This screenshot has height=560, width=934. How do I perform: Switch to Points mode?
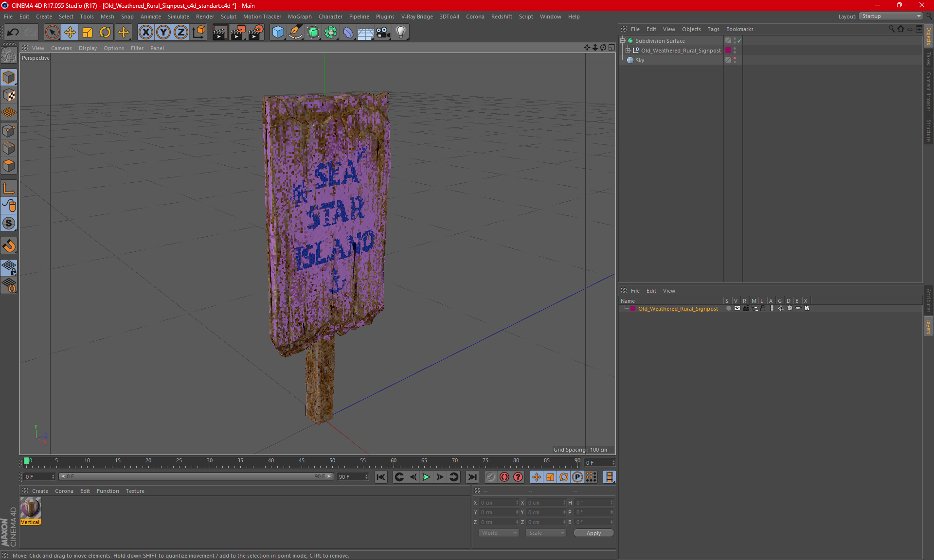point(9,131)
